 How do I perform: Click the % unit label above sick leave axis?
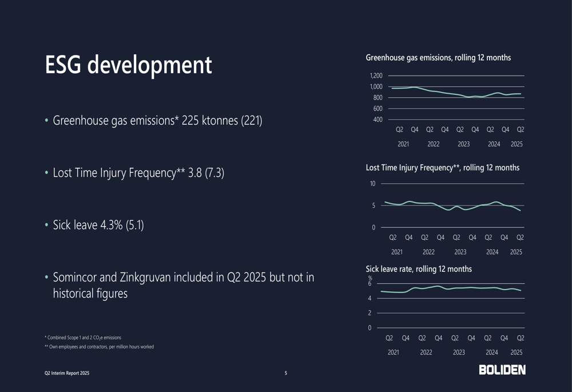coord(370,278)
